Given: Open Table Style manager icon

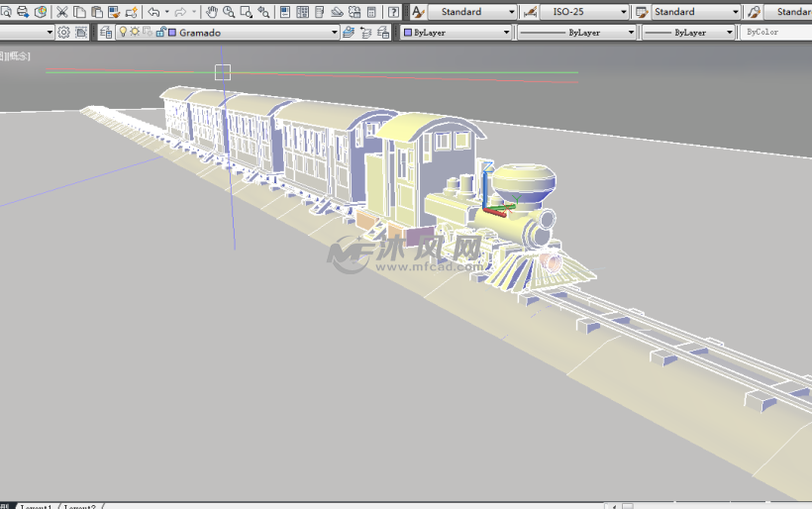Looking at the screenshot, I should point(642,12).
